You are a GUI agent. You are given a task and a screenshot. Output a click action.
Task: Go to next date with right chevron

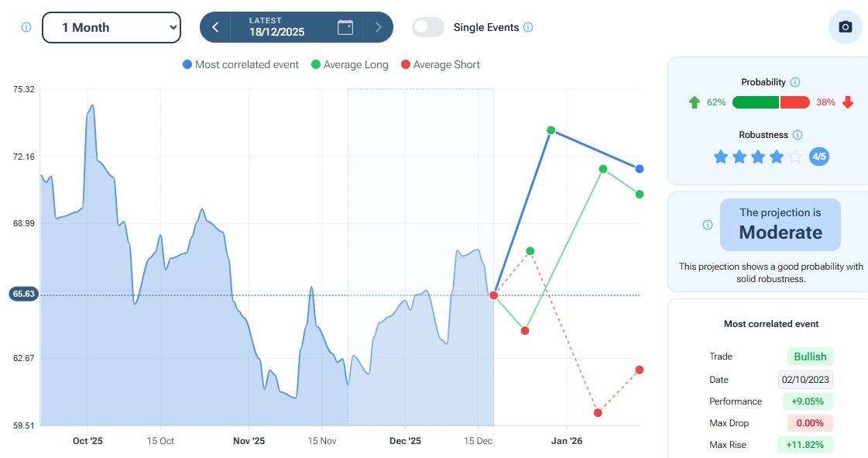point(378,27)
